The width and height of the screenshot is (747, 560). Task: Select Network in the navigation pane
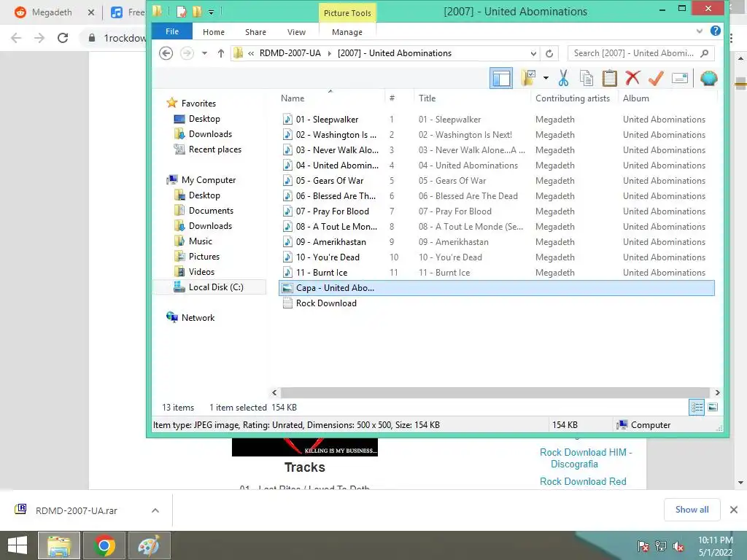pos(198,318)
